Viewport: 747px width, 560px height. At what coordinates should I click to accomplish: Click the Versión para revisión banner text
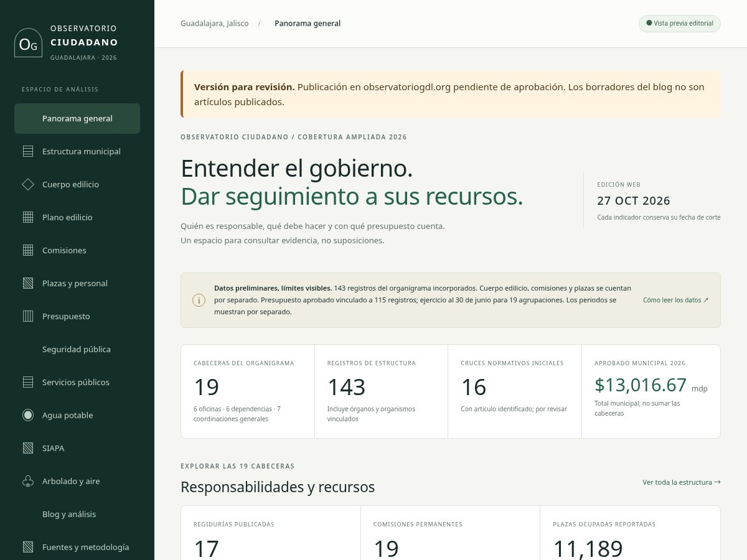[x=449, y=95]
